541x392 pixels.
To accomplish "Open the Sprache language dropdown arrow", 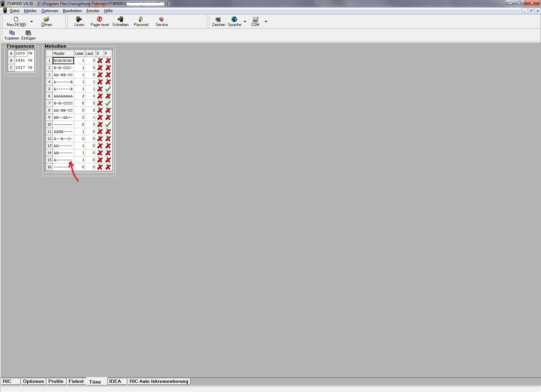I will tap(245, 22).
